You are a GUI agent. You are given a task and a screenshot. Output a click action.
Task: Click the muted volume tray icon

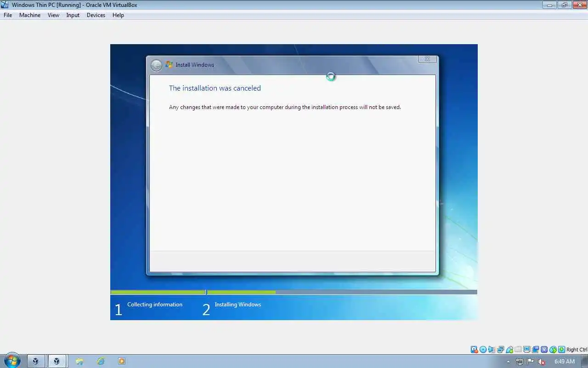pyautogui.click(x=542, y=362)
